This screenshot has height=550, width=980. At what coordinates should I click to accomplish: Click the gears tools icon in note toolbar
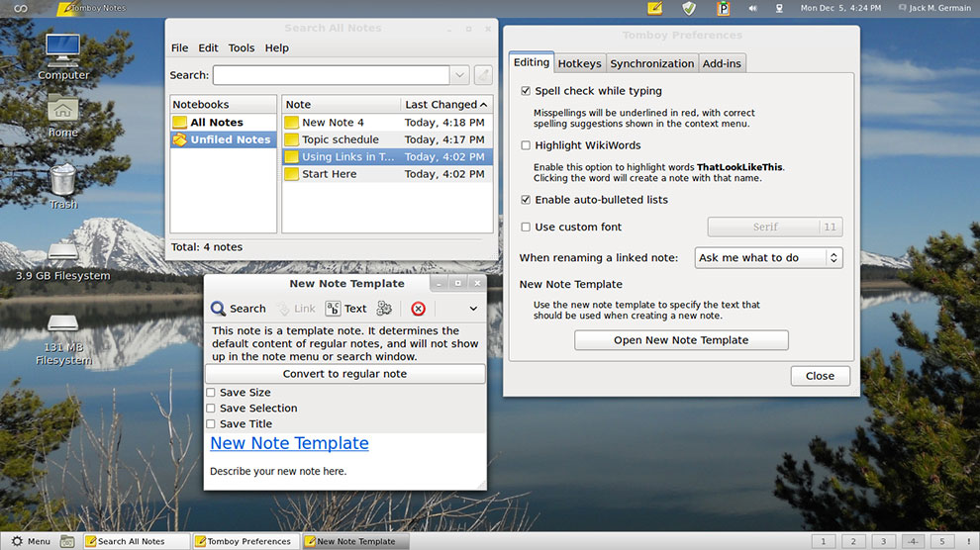(384, 309)
